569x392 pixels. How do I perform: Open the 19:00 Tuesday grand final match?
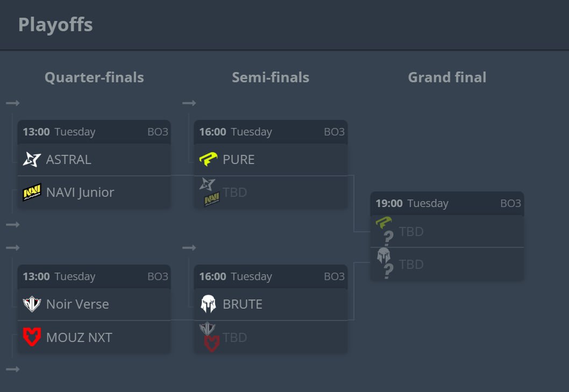coord(447,203)
